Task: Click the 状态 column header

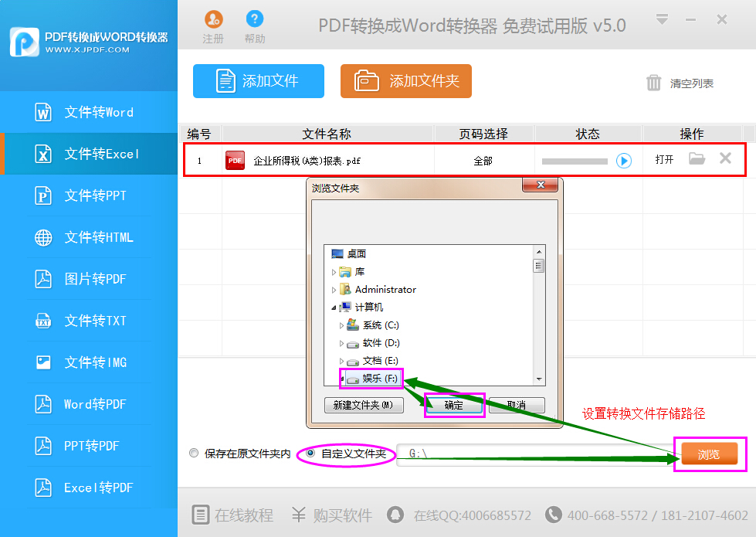Action: click(x=588, y=134)
